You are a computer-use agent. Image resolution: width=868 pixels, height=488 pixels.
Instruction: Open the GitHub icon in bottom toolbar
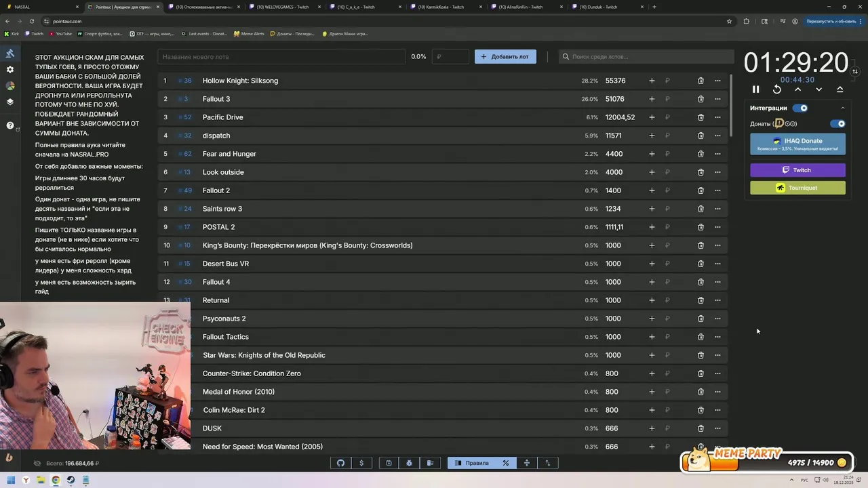(341, 463)
